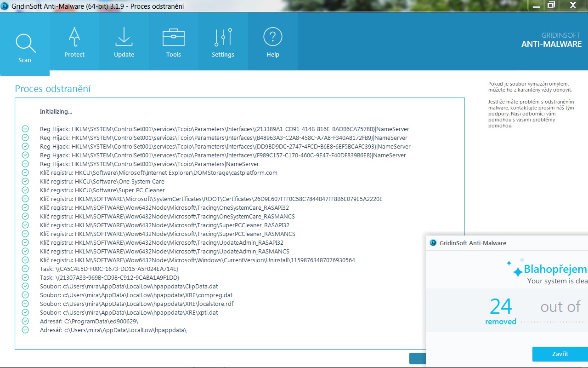Viewport: 588px width, 368px height.
Task: Click the Proces odstranění heading
Action: 53,89
